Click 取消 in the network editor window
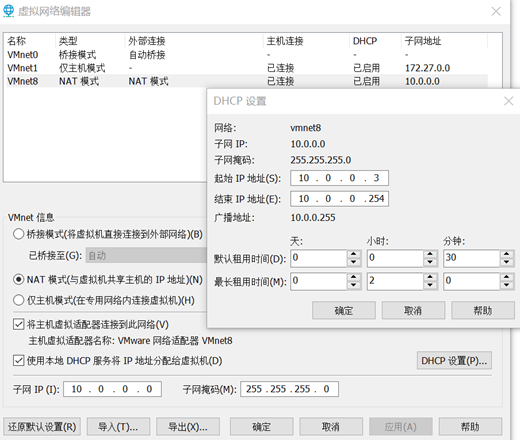This screenshot has height=440, width=520. [331, 427]
